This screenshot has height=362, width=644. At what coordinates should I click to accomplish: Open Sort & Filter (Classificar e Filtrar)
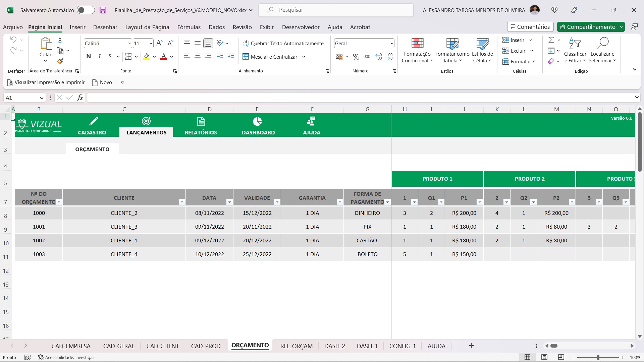575,50
